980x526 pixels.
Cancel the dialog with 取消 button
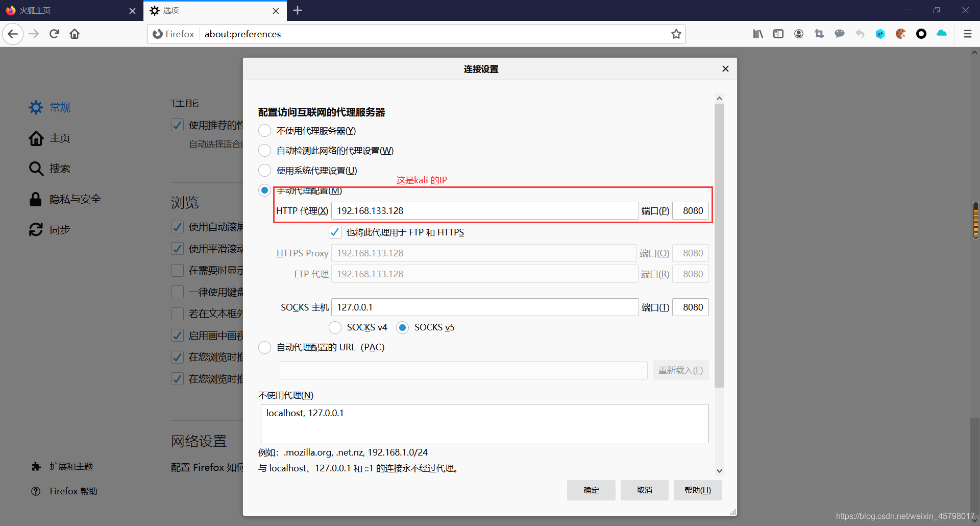click(x=645, y=490)
